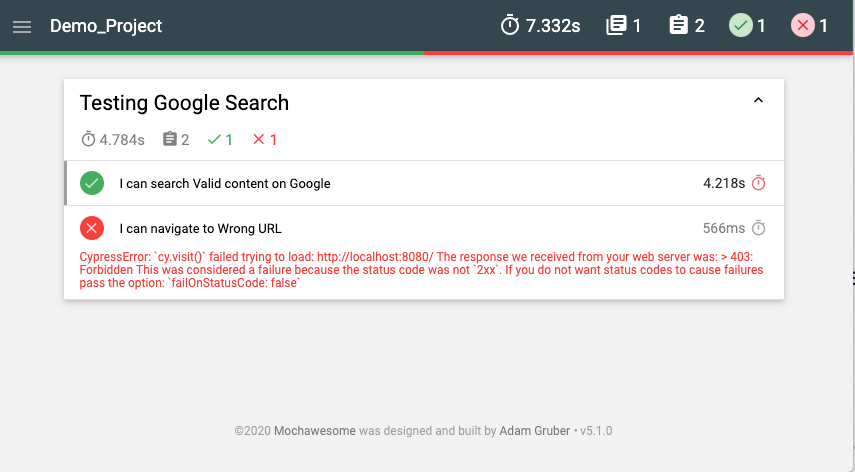855x472 pixels.
Task: Click the suite passed count green checkmark
Action: click(x=214, y=140)
